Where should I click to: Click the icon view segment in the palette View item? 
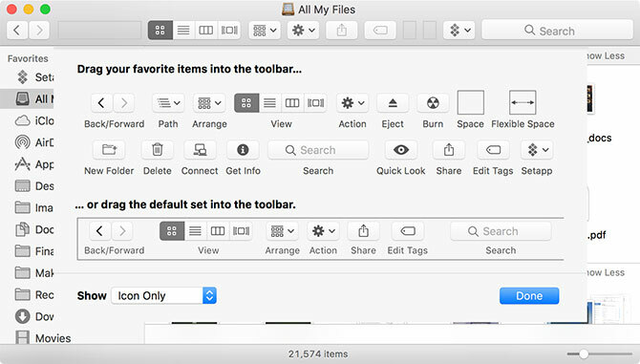pos(246,103)
